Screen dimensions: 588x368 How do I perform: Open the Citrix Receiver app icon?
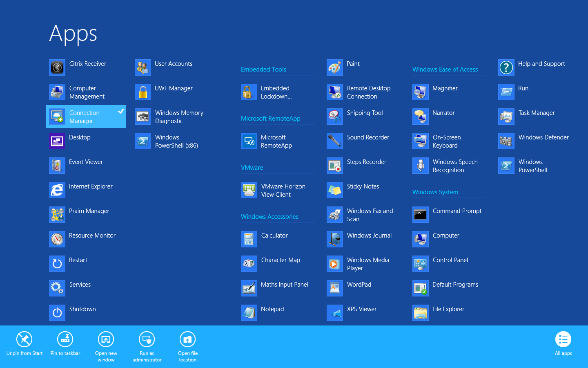(x=57, y=67)
